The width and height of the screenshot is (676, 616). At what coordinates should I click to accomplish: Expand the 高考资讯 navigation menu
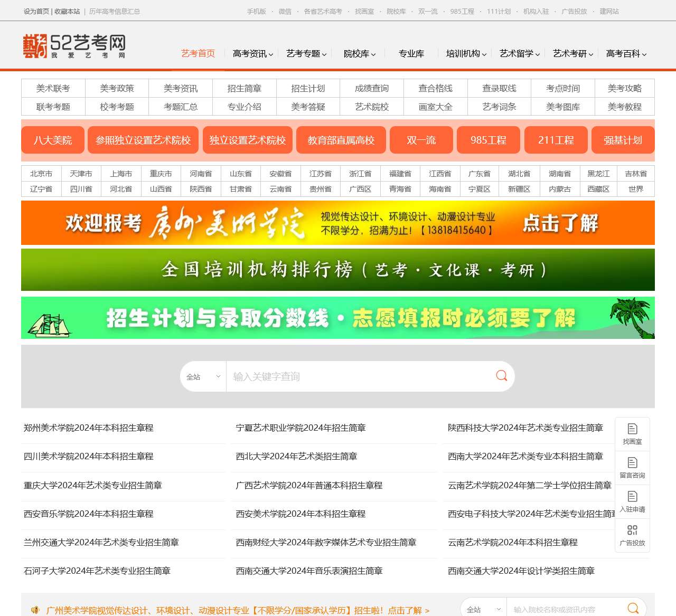click(x=252, y=54)
